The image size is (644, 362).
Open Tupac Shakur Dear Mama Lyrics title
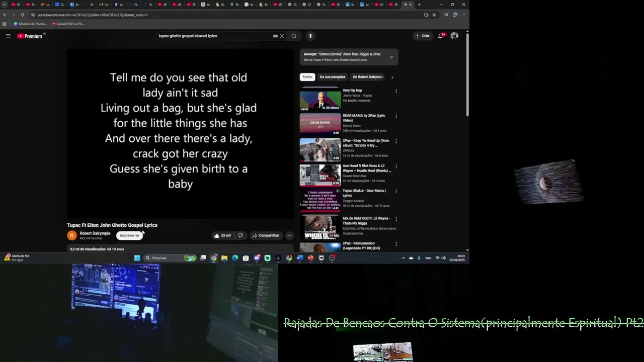click(x=364, y=193)
